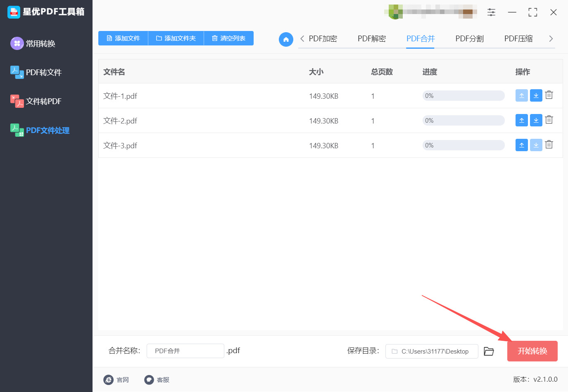568x392 pixels.
Task: Open the settings sliders icon
Action: 491,12
